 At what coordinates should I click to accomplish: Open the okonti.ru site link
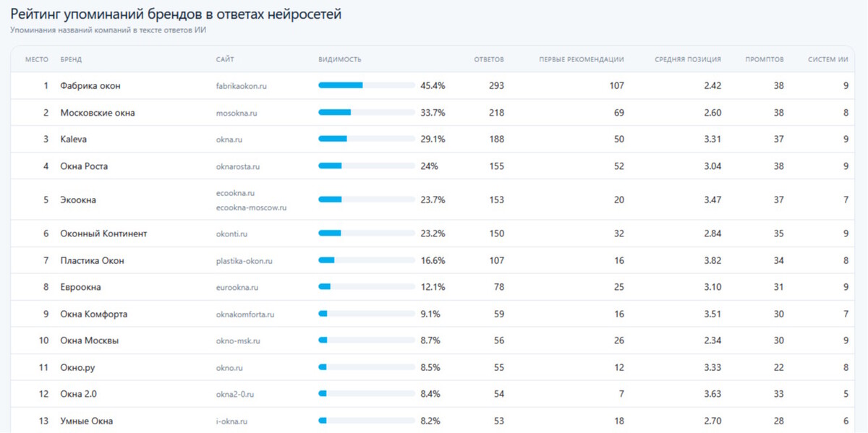(x=233, y=234)
